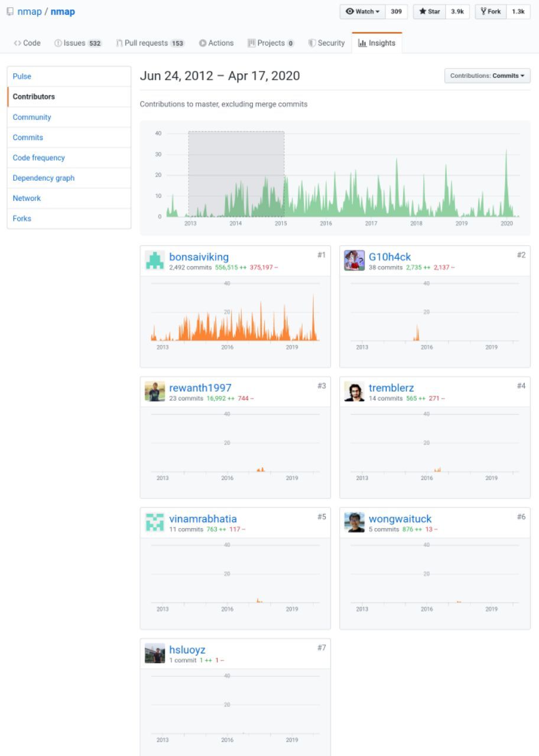The image size is (539, 756).
Task: Open G10h4ck's avatar
Action: [355, 260]
